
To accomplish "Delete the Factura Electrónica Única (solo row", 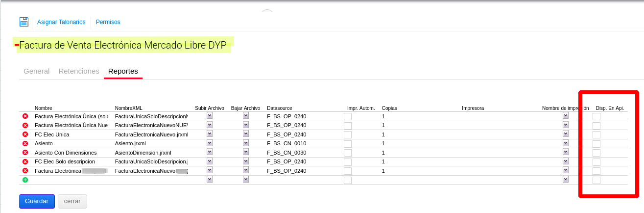I will click(x=25, y=116).
